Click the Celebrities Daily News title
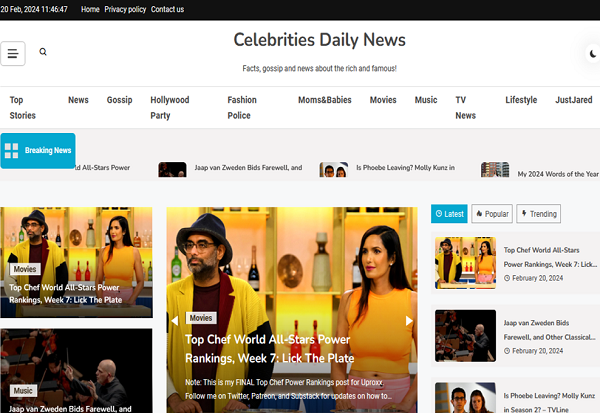 tap(320, 40)
